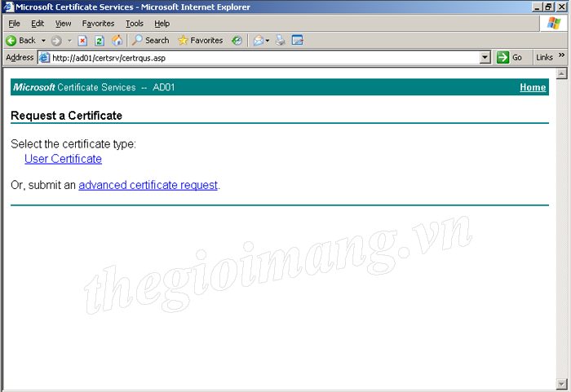Image resolution: width=571 pixels, height=392 pixels.
Task: Open the Mail button dropdown
Action: 267,40
